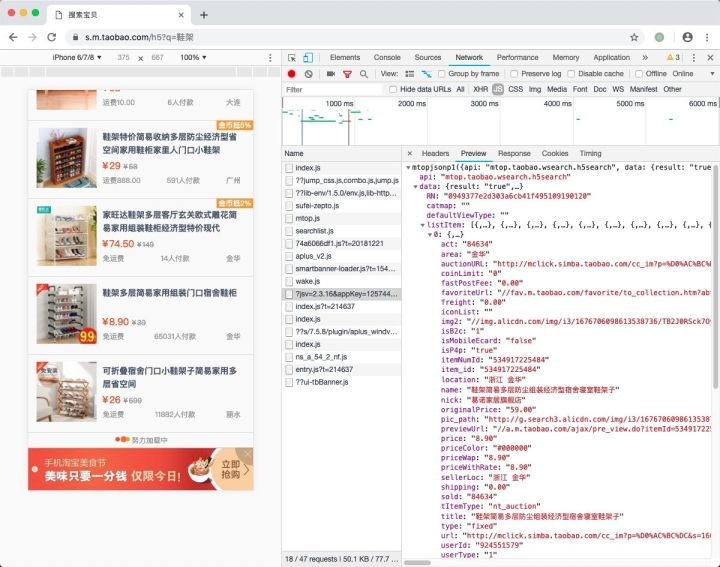
Task: Switch to the Elements tab
Action: [345, 57]
